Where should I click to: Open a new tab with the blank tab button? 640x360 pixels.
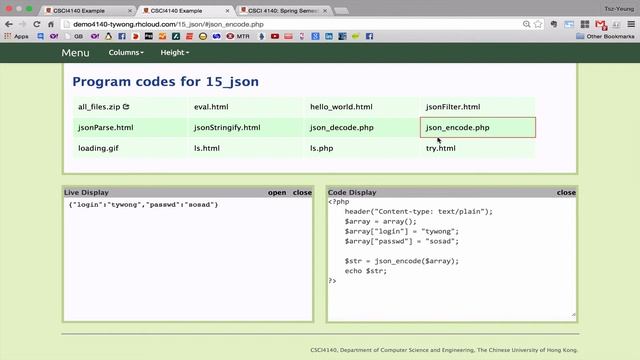tap(342, 11)
